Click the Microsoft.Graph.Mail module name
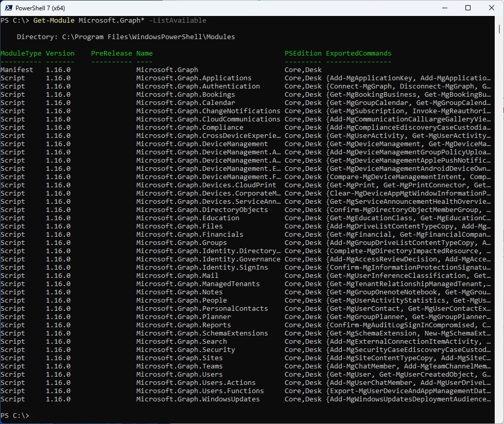 [x=178, y=276]
